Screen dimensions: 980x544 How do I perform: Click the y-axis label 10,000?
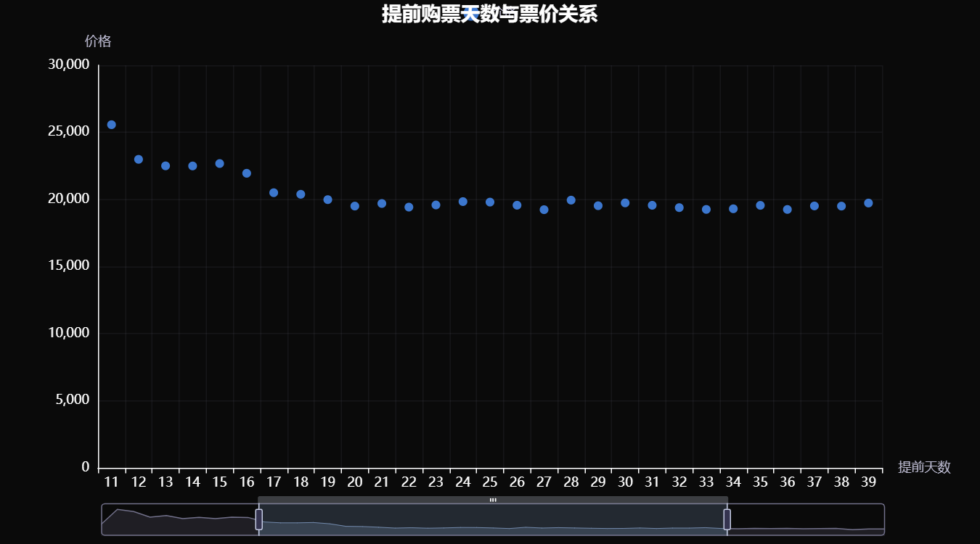(x=68, y=334)
